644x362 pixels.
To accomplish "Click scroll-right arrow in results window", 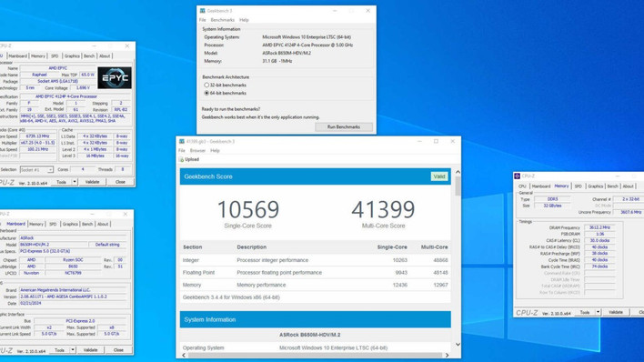I will [448, 355].
